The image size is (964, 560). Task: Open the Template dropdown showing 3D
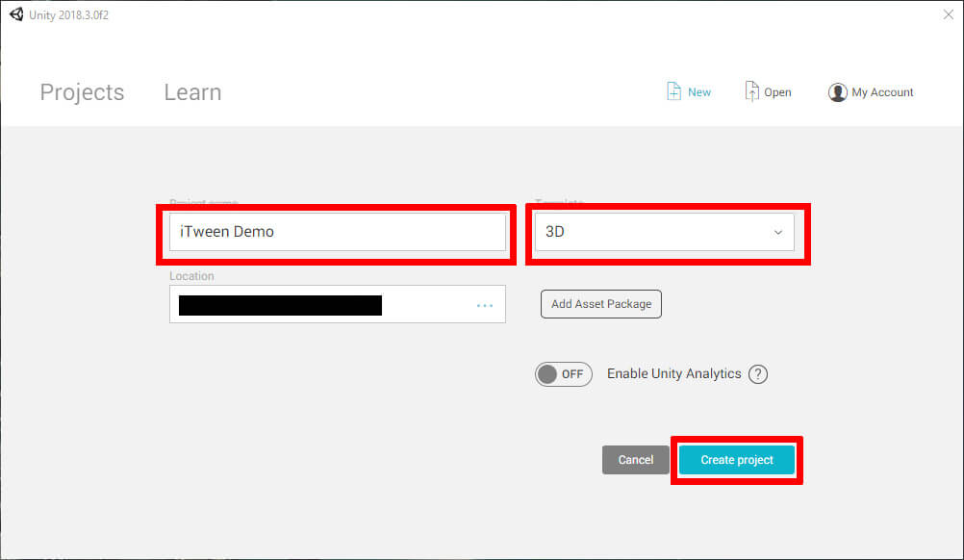coord(664,232)
